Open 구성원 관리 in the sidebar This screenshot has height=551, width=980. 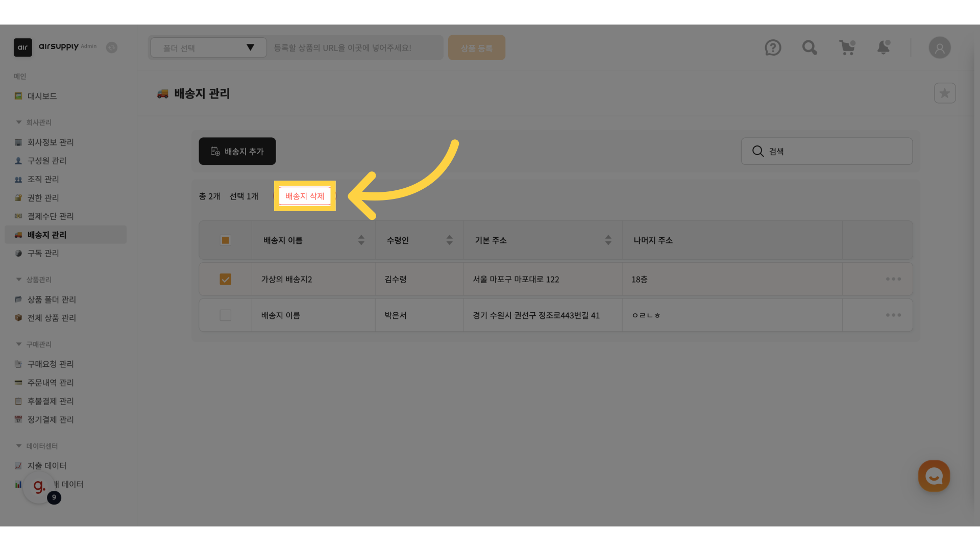click(x=47, y=161)
